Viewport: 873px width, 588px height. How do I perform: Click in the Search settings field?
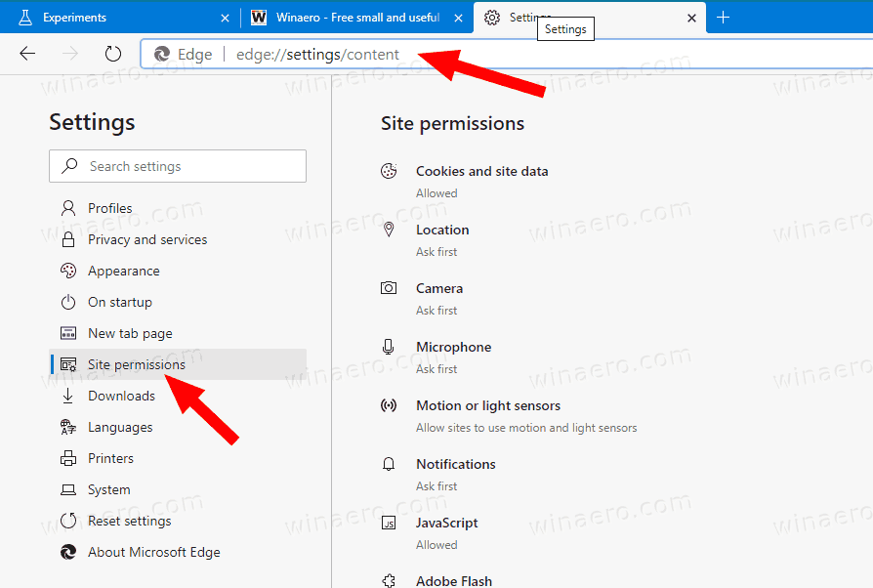pyautogui.click(x=177, y=166)
